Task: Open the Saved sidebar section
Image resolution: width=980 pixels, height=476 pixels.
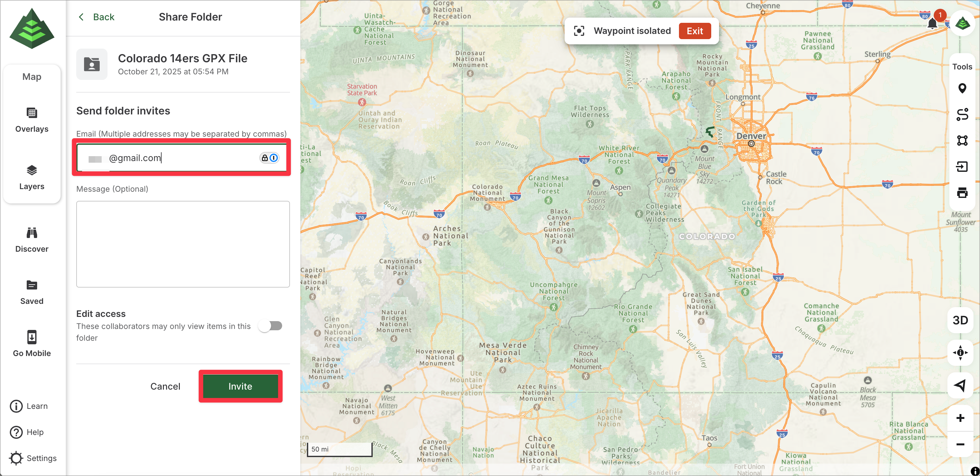Action: [x=32, y=292]
